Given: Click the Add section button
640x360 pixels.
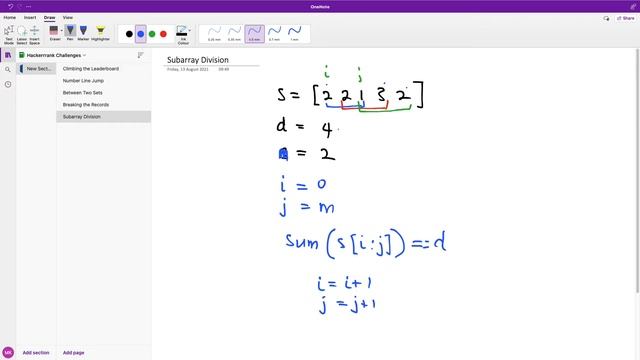Looking at the screenshot, I should click(x=36, y=353).
